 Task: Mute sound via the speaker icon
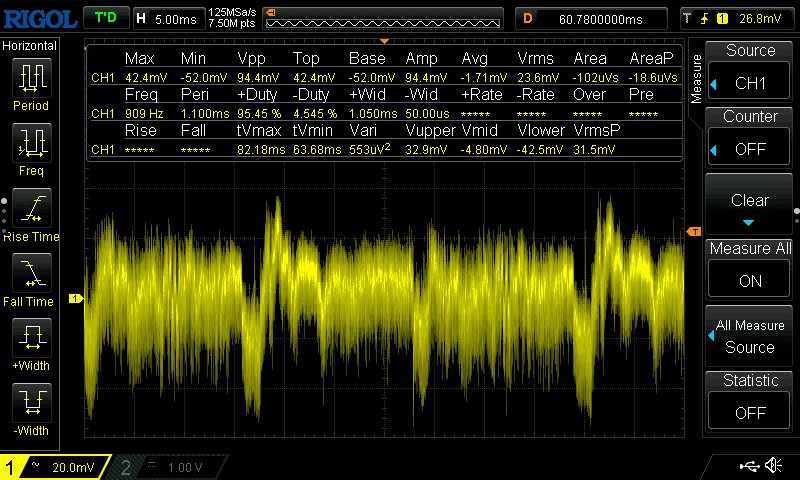[773, 465]
